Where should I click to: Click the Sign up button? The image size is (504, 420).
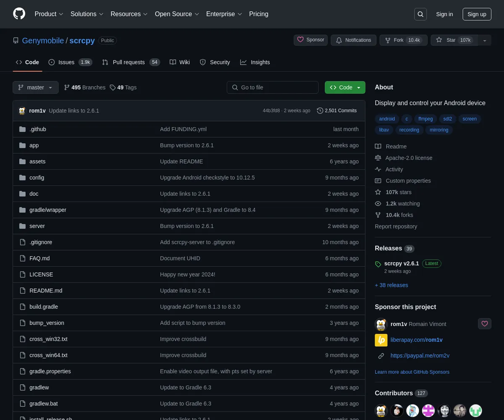(x=477, y=14)
